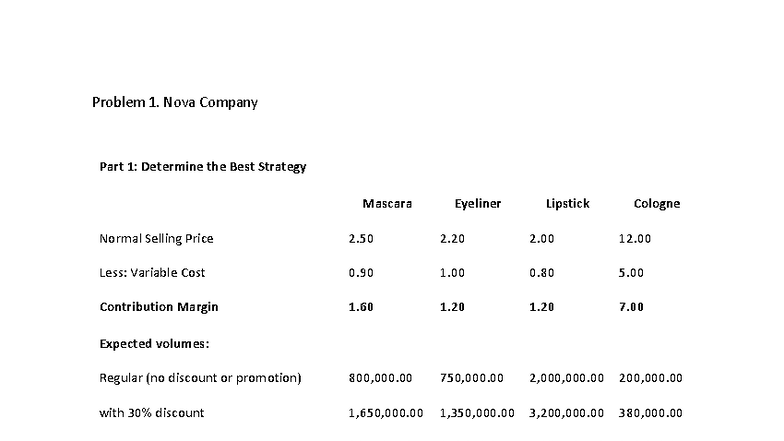
Task: Click the Mascara column header
Action: pyautogui.click(x=387, y=203)
